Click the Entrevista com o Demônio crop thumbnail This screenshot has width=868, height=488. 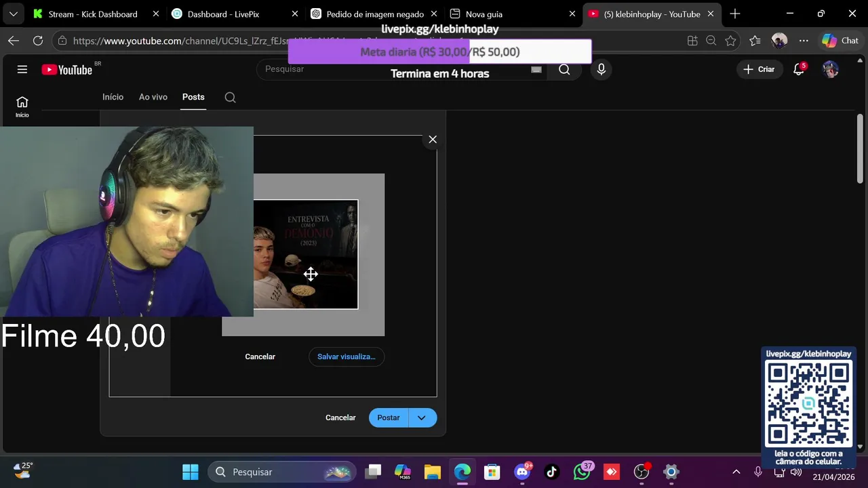tap(306, 254)
